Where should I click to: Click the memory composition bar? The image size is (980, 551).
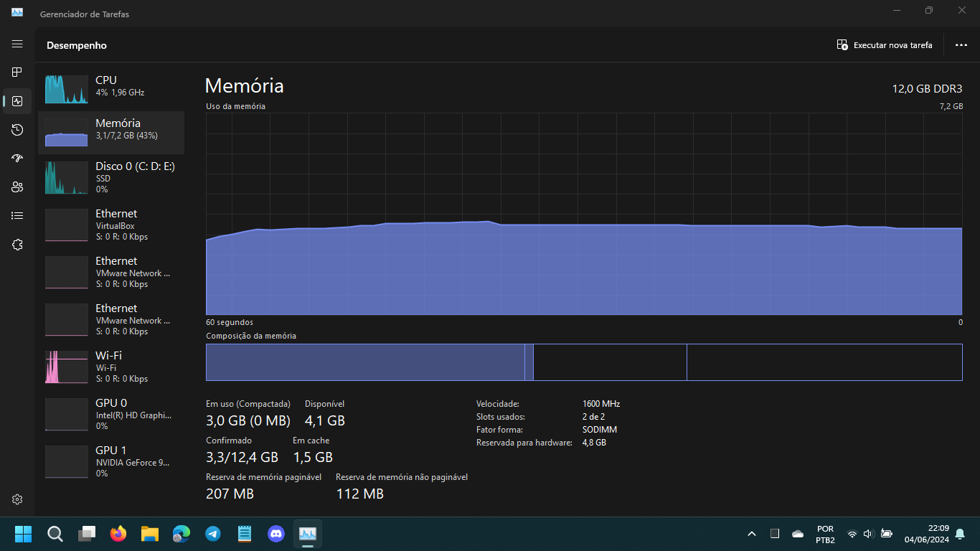tap(583, 362)
